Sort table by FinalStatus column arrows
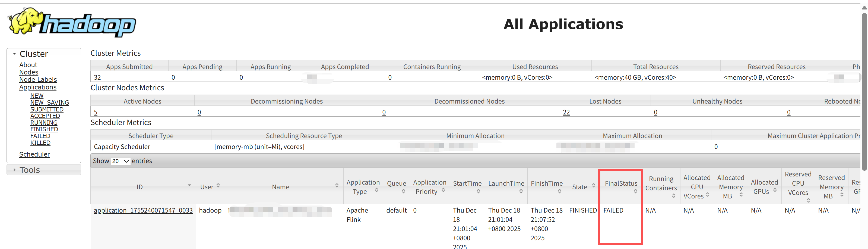Image resolution: width=868 pixels, height=249 pixels. (635, 191)
